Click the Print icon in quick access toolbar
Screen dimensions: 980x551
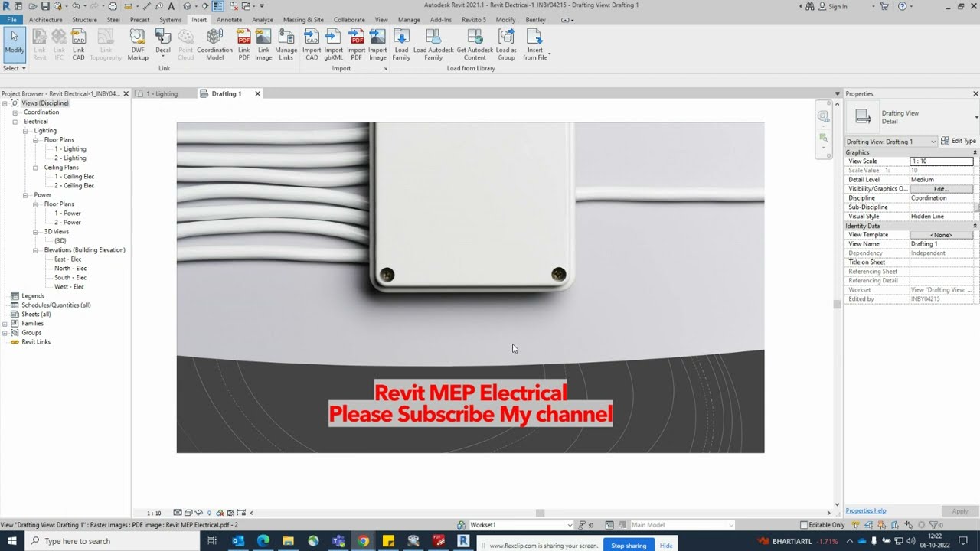(113, 6)
